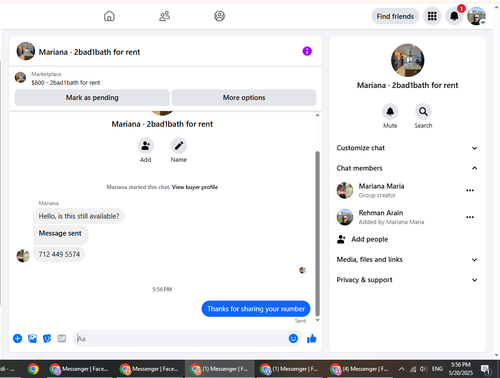The image size is (500, 378).
Task: Click Mark as pending button
Action: click(92, 98)
